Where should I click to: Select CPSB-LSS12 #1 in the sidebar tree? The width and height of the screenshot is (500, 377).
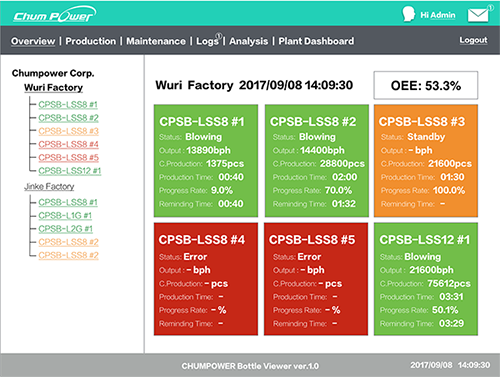[x=70, y=171]
